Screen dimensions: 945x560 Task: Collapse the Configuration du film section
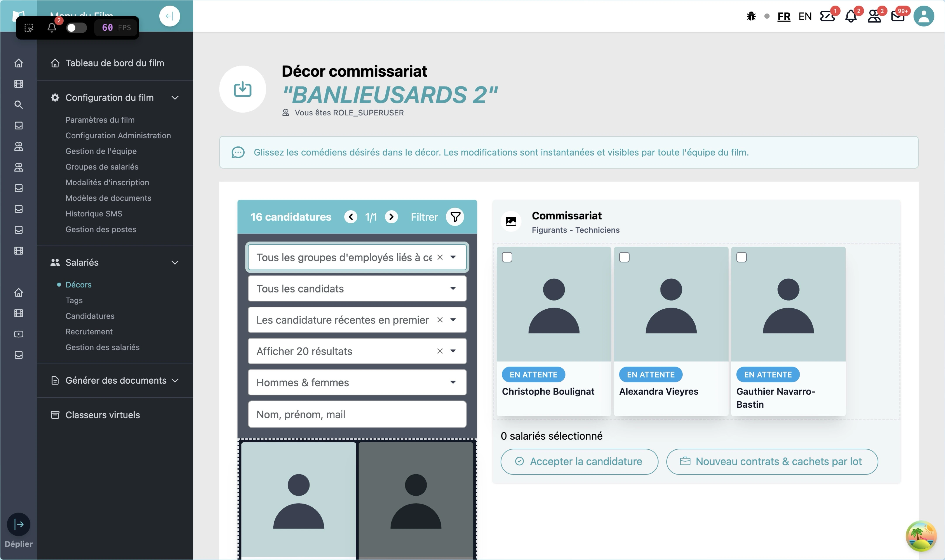(x=175, y=97)
